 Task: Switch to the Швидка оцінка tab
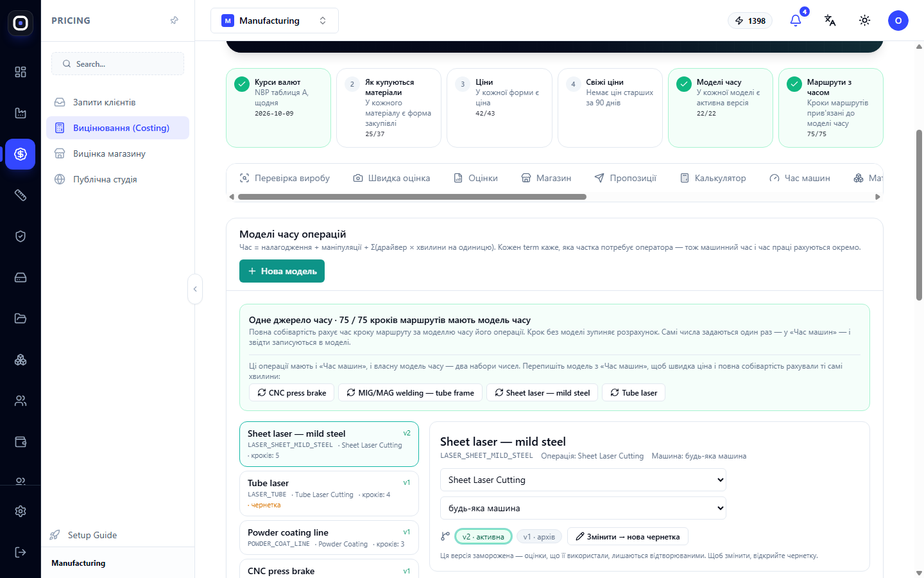pos(391,178)
